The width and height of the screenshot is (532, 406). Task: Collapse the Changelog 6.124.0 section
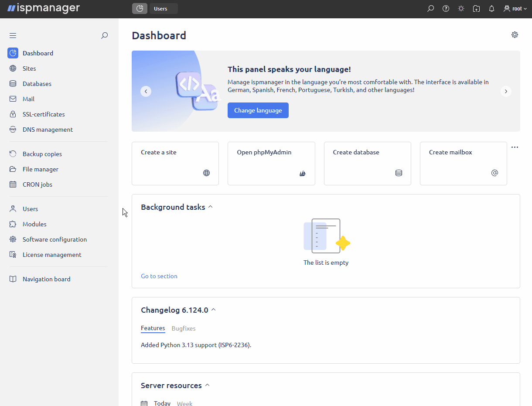click(214, 309)
